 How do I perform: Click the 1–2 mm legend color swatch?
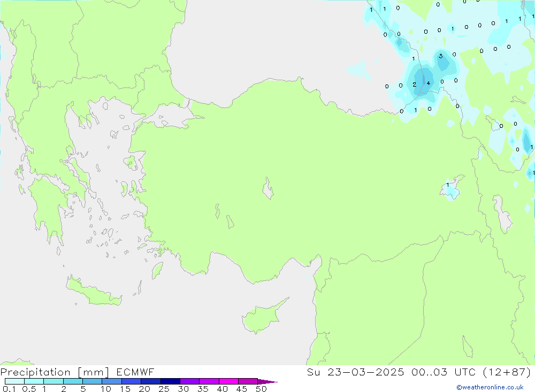53,381
